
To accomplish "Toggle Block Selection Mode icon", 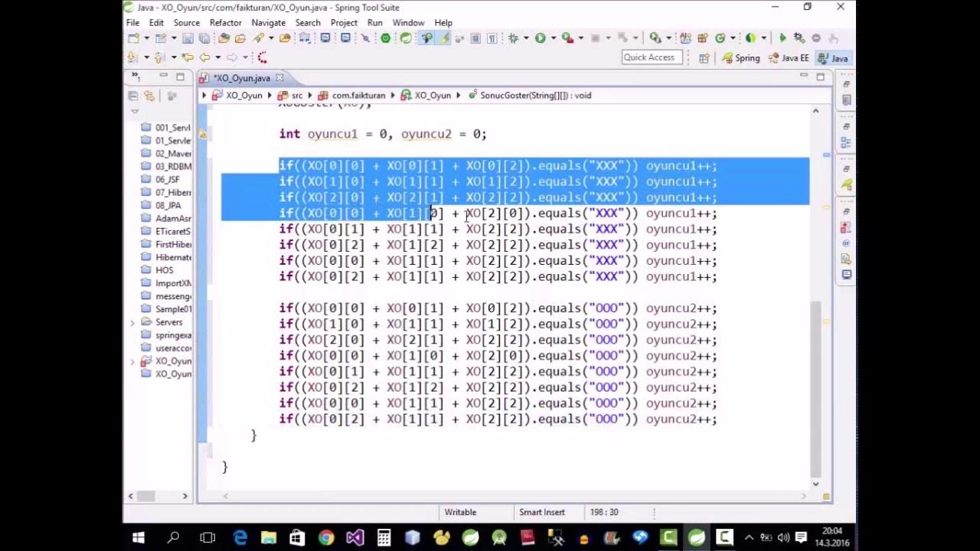I will [x=475, y=38].
